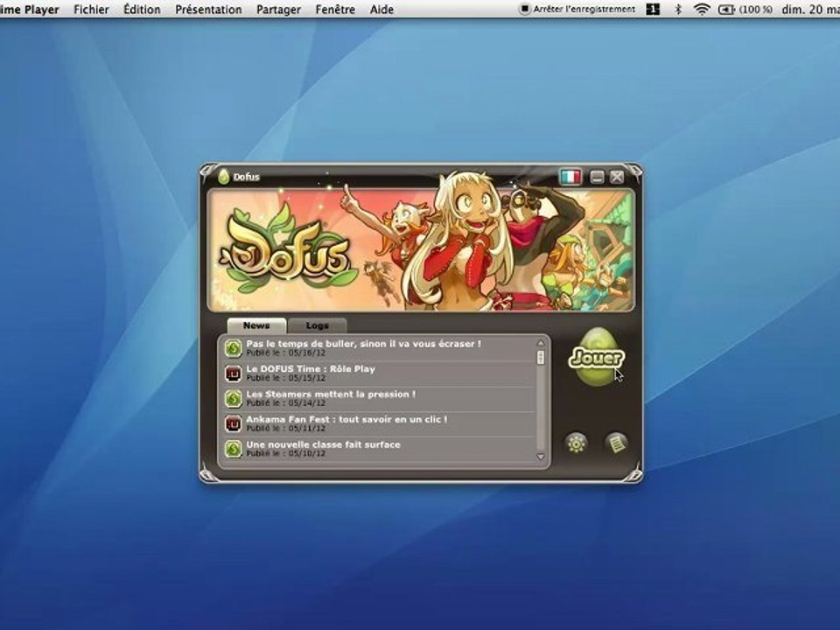Open the Présentation menu

tap(208, 9)
